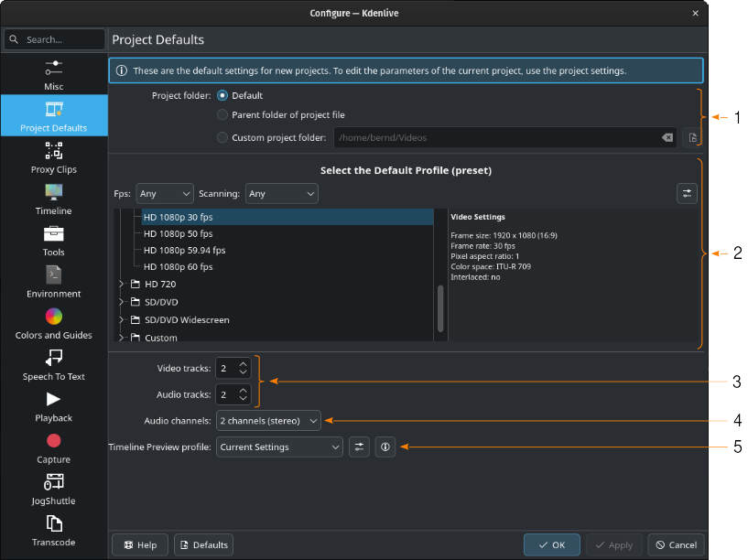The height and width of the screenshot is (560, 748).
Task: Open the Capture settings page
Action: coord(53,448)
